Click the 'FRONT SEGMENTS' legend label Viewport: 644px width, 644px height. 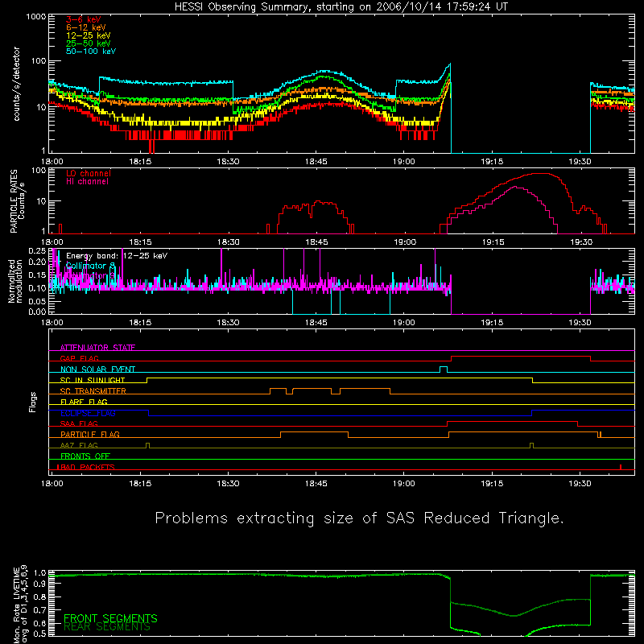[x=110, y=618]
